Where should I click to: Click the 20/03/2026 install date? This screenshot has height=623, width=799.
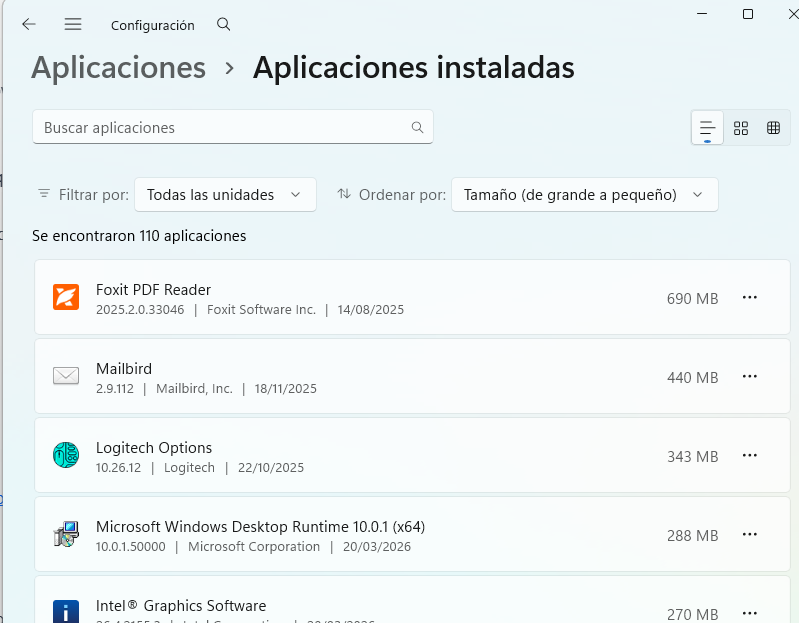377,547
